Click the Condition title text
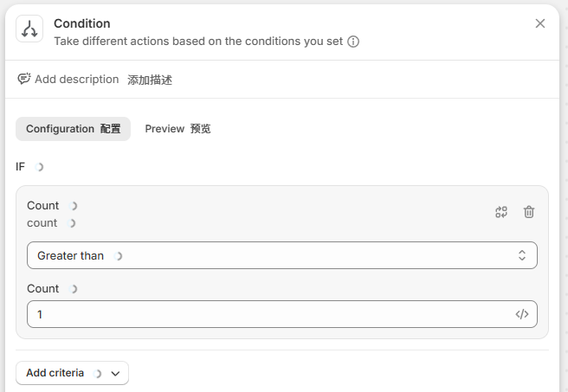This screenshot has height=392, width=568. 82,23
